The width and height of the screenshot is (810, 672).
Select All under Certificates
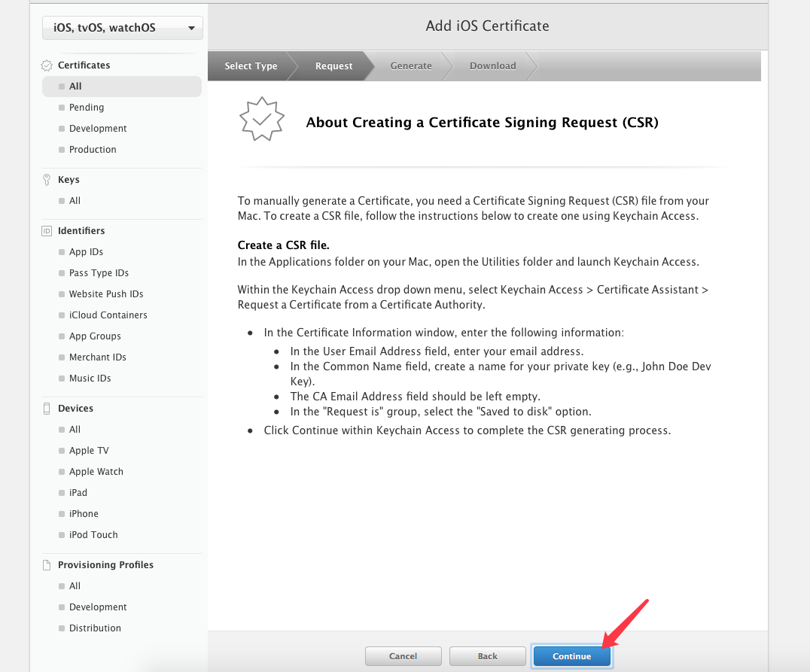122,87
